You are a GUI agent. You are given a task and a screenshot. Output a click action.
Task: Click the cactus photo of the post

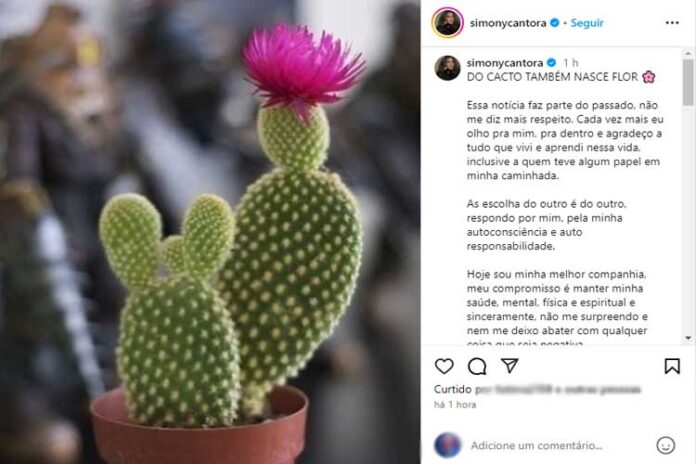click(210, 232)
